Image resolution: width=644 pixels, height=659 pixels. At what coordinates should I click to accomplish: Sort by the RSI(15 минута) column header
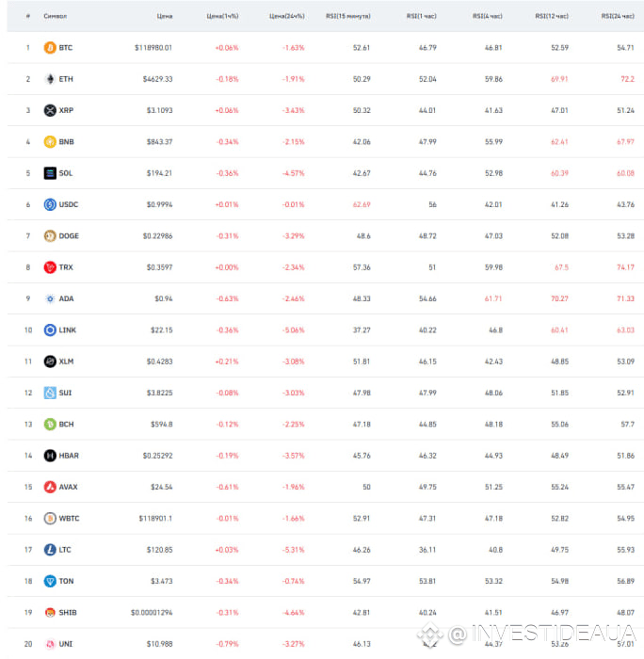click(348, 16)
